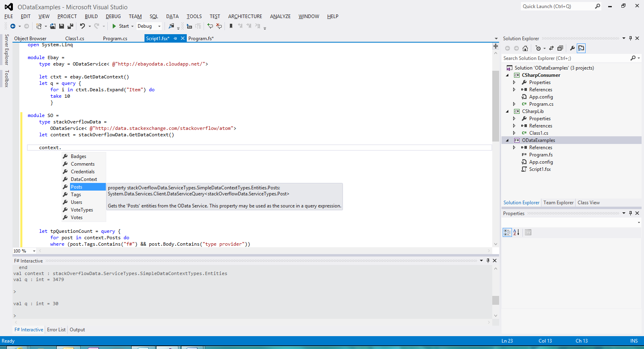The image size is (644, 349).
Task: Click the Save All icon
Action: pos(70,26)
